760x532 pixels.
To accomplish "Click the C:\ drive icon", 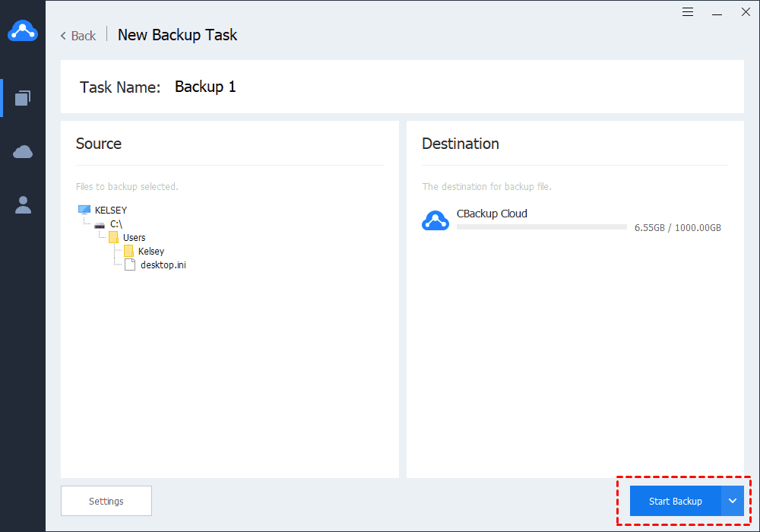I will (x=100, y=224).
